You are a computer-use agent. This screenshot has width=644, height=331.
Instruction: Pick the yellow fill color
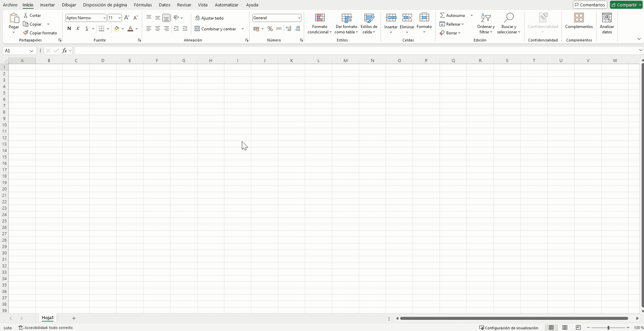(117, 29)
